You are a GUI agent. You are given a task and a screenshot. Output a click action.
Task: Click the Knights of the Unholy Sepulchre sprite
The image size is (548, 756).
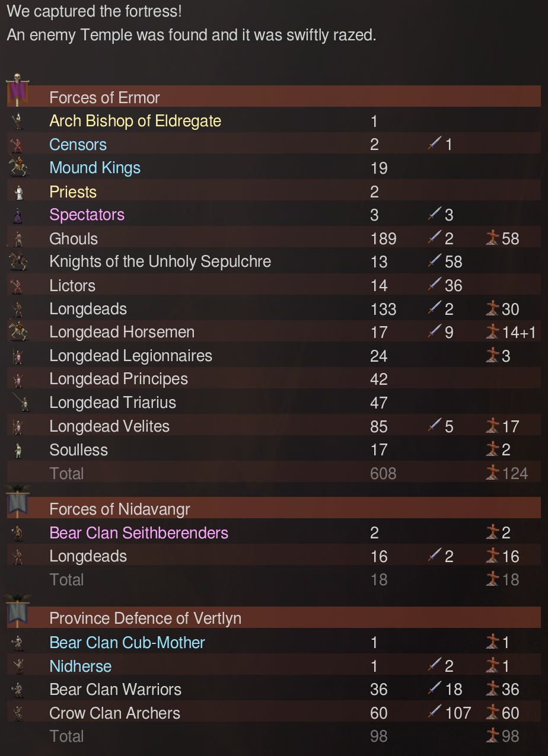pyautogui.click(x=18, y=261)
